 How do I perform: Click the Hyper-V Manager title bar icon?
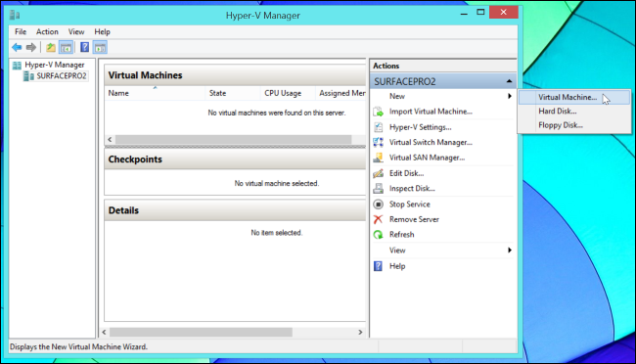pyautogui.click(x=15, y=15)
